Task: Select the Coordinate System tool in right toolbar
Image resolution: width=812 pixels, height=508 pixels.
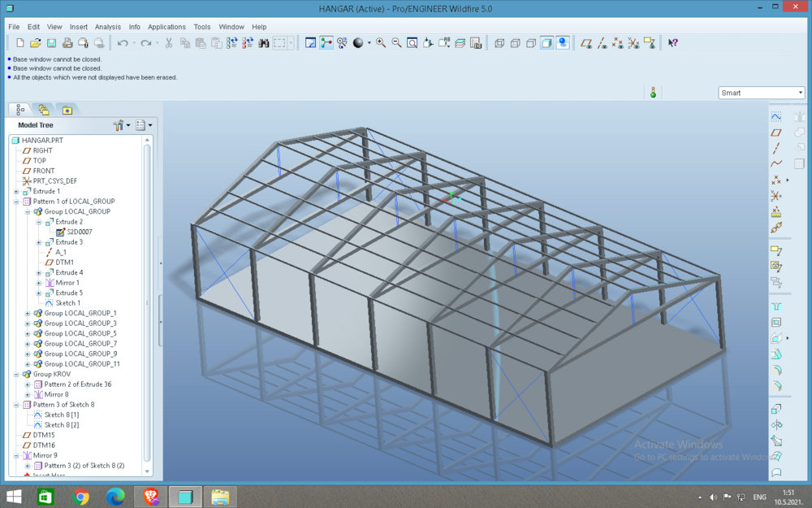Action: tap(775, 196)
